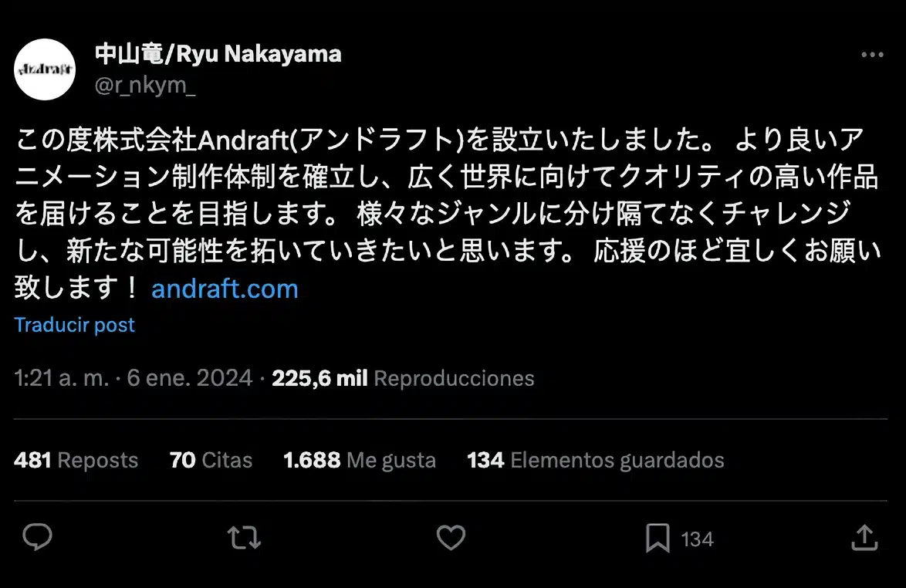
Task: View the 70 Citas quotes list
Action: pos(211,461)
